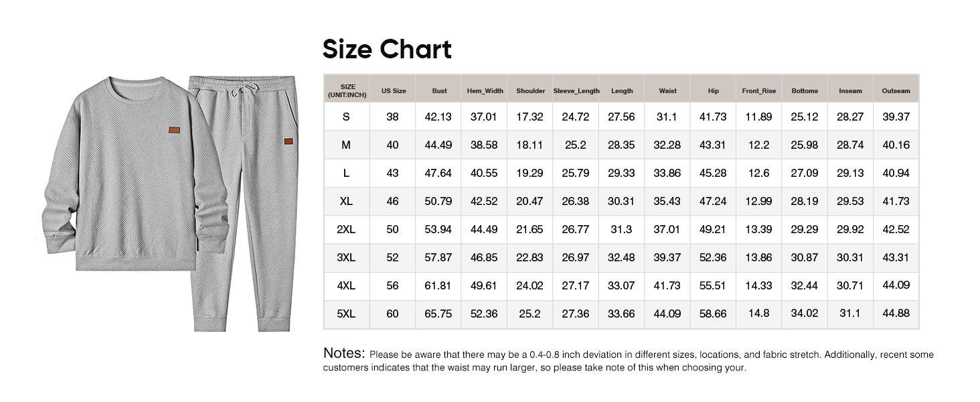The width and height of the screenshot is (980, 402).
Task: Select the US Size column header
Action: 393,90
